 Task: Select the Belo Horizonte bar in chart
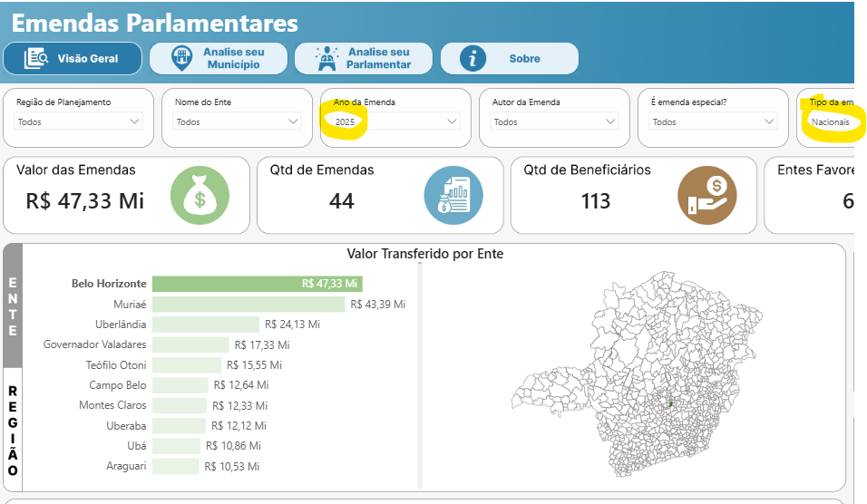pyautogui.click(x=257, y=284)
